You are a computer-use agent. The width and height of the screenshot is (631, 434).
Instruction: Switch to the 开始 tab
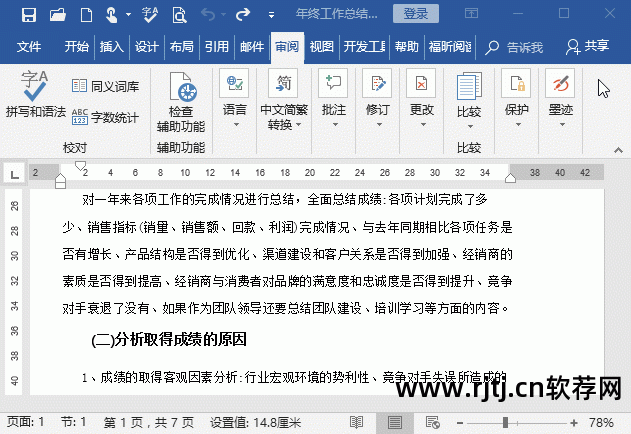[x=76, y=47]
